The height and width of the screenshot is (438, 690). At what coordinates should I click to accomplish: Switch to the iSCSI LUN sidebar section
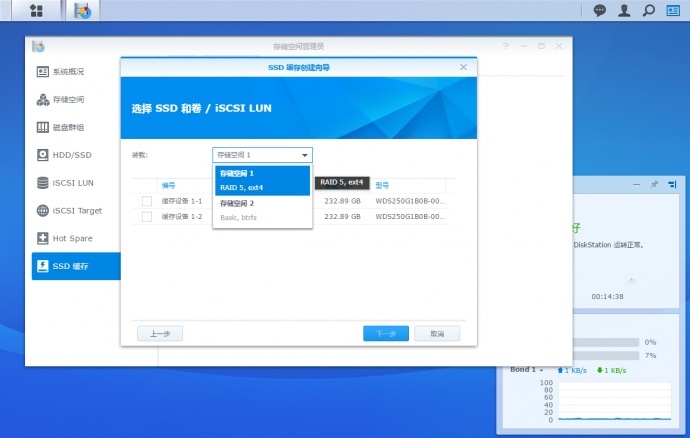click(x=76, y=183)
